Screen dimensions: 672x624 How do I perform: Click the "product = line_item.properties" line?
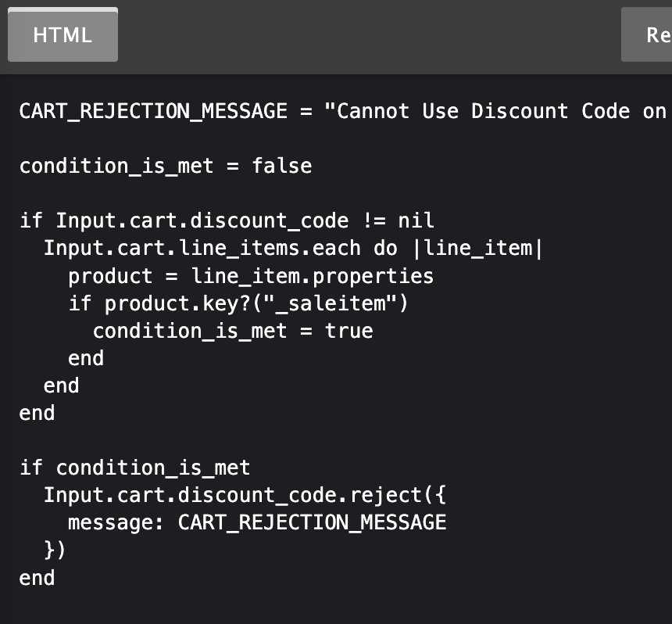pyautogui.click(x=250, y=276)
